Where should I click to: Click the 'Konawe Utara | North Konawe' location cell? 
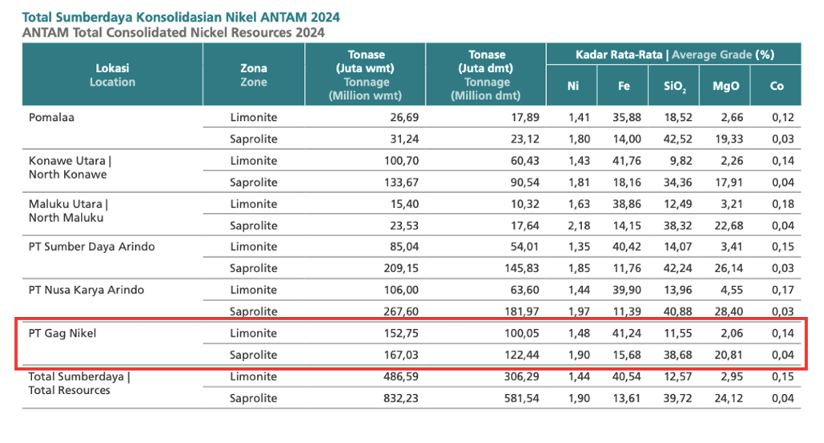pyautogui.click(x=70, y=168)
